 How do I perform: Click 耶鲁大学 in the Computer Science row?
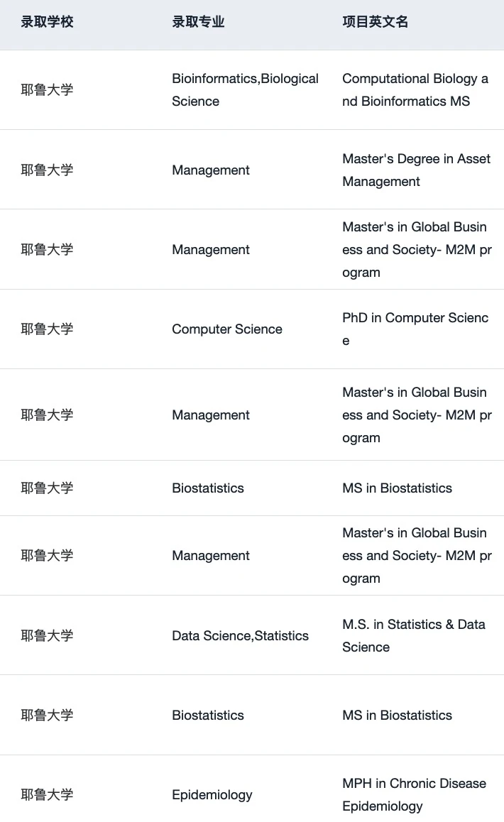coord(47,329)
